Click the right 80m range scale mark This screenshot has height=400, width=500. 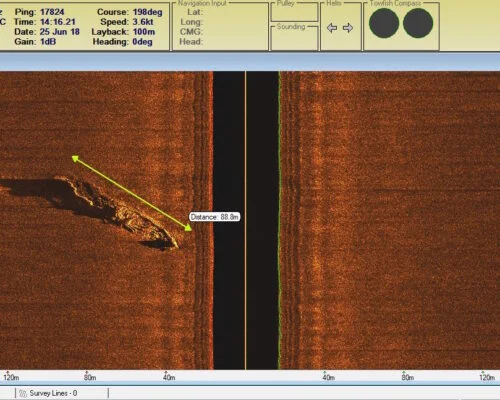pyautogui.click(x=407, y=377)
